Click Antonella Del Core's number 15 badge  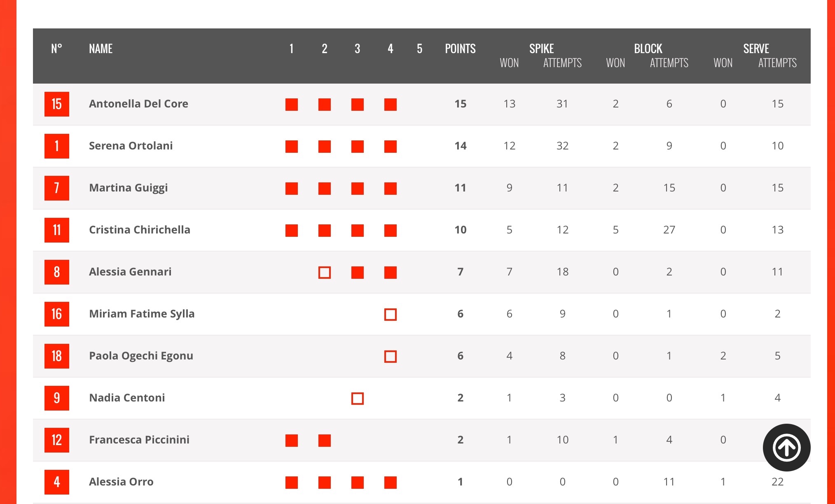click(57, 104)
